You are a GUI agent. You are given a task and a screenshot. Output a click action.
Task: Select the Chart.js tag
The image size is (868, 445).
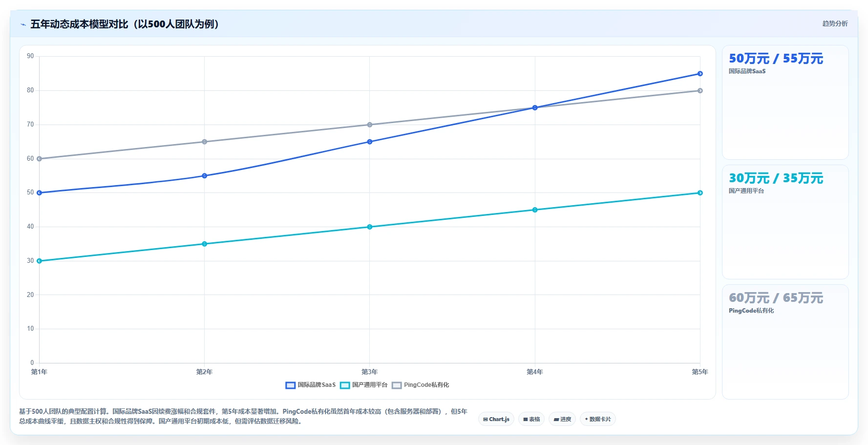click(496, 419)
